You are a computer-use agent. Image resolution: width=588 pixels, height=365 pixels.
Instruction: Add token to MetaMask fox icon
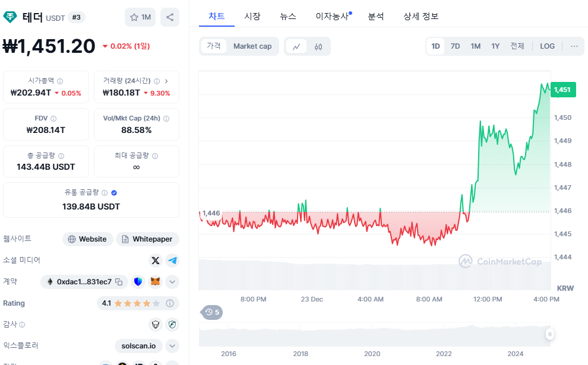[155, 282]
